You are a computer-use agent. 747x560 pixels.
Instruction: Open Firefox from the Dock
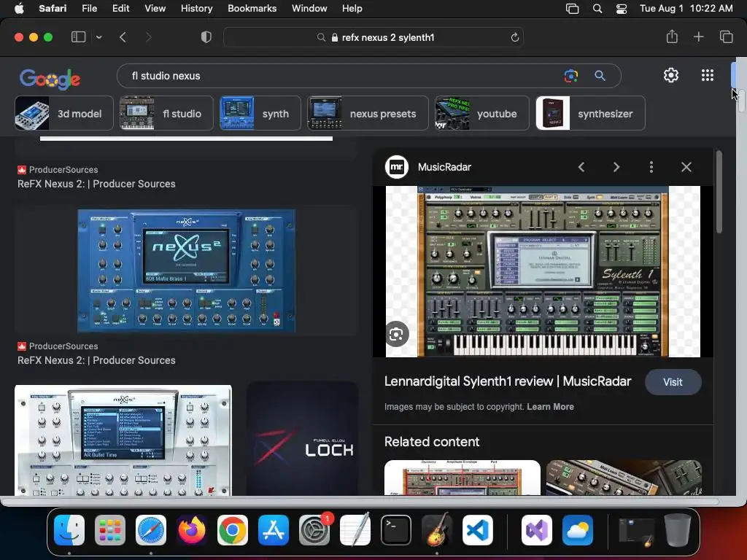[192, 530]
